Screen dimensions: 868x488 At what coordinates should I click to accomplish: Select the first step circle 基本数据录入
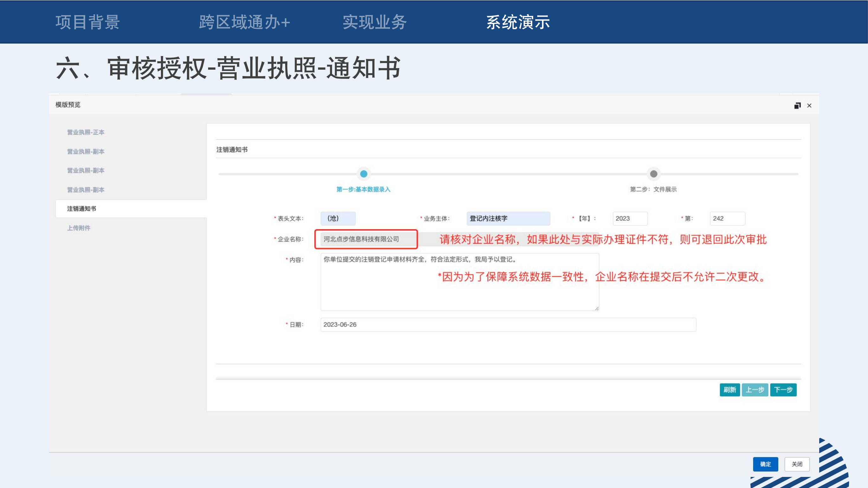pyautogui.click(x=364, y=174)
